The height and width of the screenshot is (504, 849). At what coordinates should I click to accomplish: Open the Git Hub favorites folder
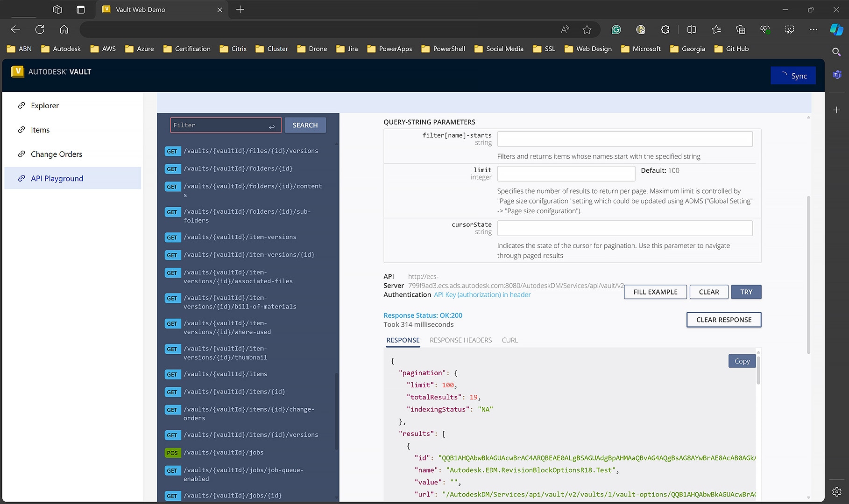click(731, 49)
